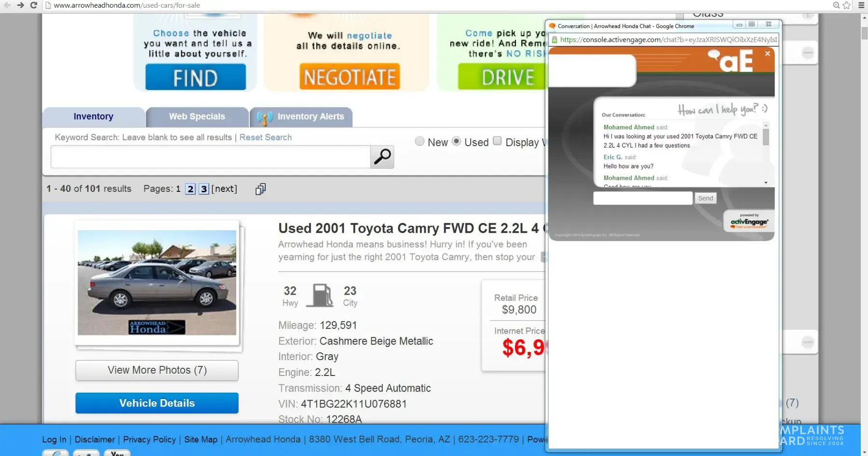
Task: Open the page zoom indicator in address bar
Action: [837, 5]
